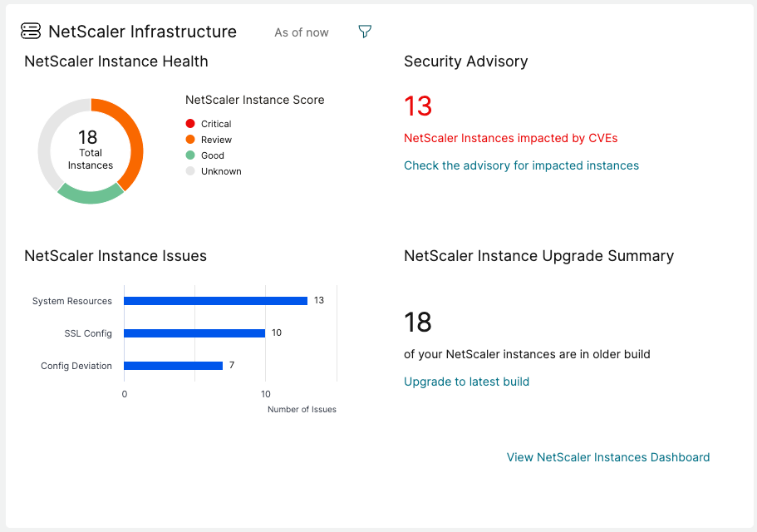757x532 pixels.
Task: Click the value '10' beside SSL Config bar
Action: tap(277, 332)
